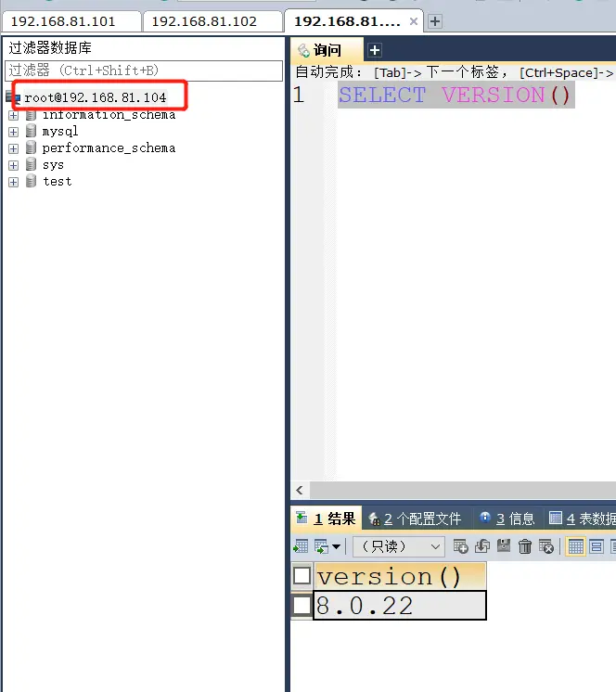This screenshot has width=616, height=692.
Task: Expand the performance_schema database node
Action: click(13, 148)
